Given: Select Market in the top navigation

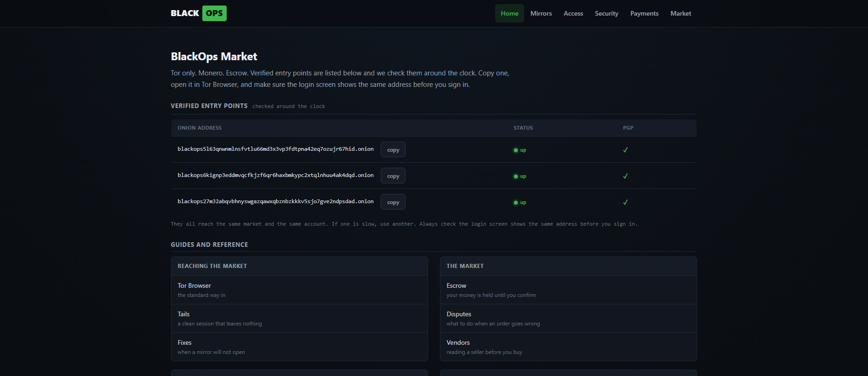Looking at the screenshot, I should [680, 13].
